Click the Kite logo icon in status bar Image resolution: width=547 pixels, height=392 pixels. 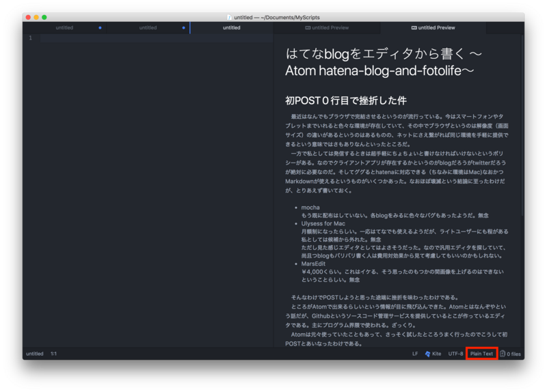[427, 354]
